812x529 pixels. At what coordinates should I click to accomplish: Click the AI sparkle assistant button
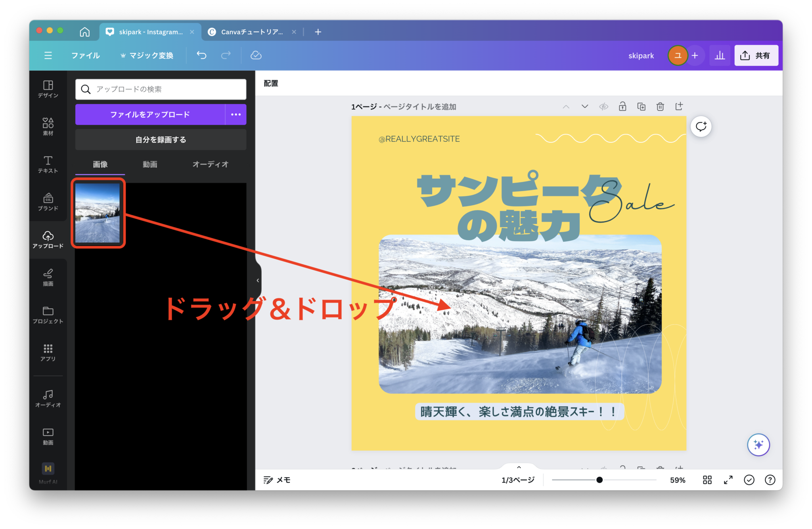pos(758,445)
